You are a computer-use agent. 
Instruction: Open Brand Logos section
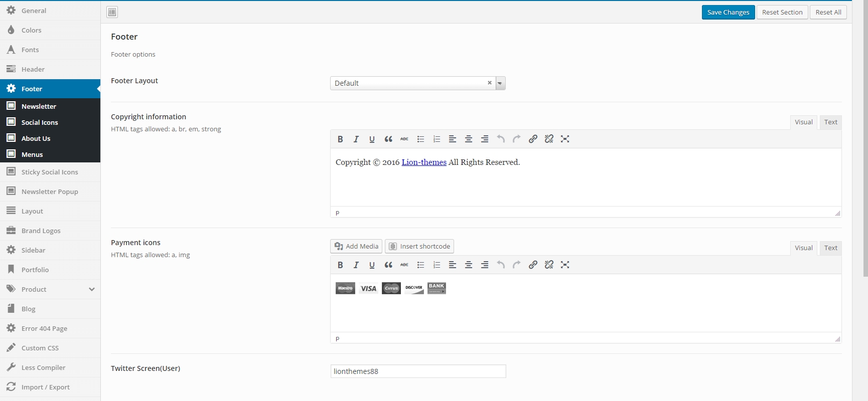point(50,231)
